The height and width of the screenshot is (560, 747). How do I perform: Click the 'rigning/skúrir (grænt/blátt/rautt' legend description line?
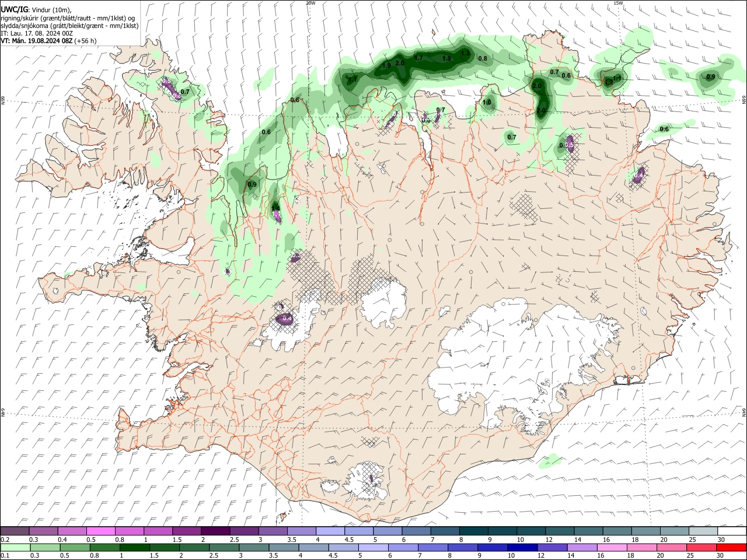(x=68, y=18)
